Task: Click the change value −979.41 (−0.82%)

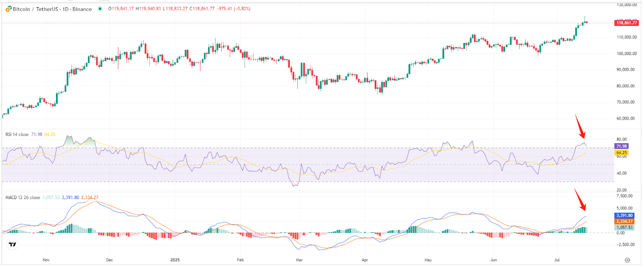Action: [x=234, y=9]
